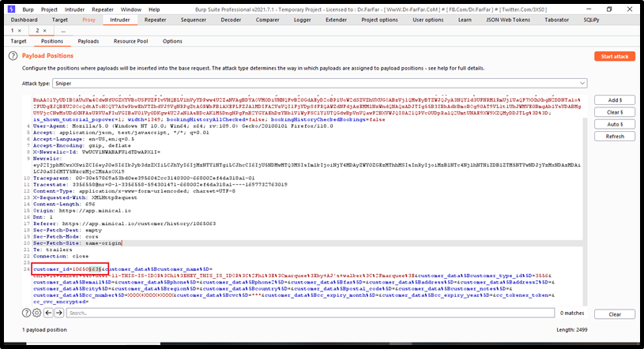644x349 pixels.
Task: Switch to the Decoder tab
Action: pos(231,20)
